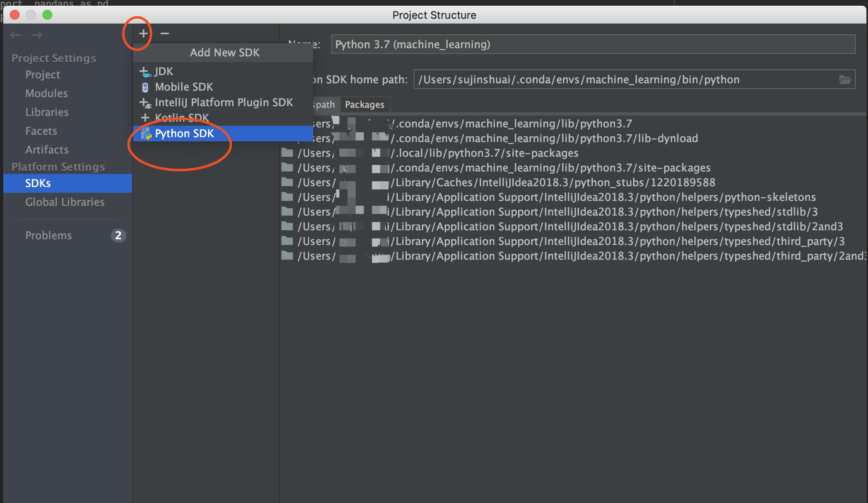Add a new SDK with the plus icon
The width and height of the screenshot is (868, 503).
143,33
